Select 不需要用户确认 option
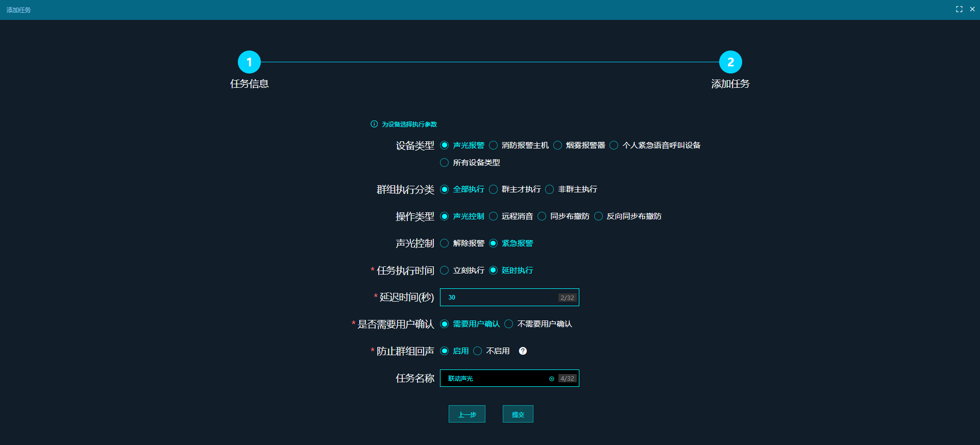Image resolution: width=980 pixels, height=445 pixels. (509, 324)
